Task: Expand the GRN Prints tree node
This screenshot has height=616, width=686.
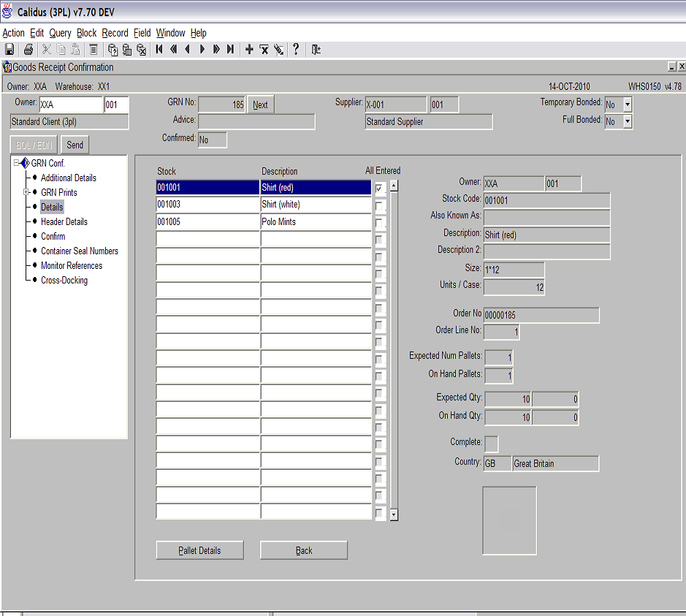Action: (x=26, y=192)
